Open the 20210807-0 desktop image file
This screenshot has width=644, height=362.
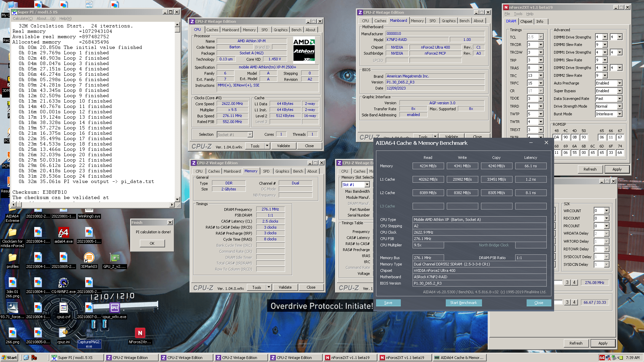pyautogui.click(x=89, y=311)
